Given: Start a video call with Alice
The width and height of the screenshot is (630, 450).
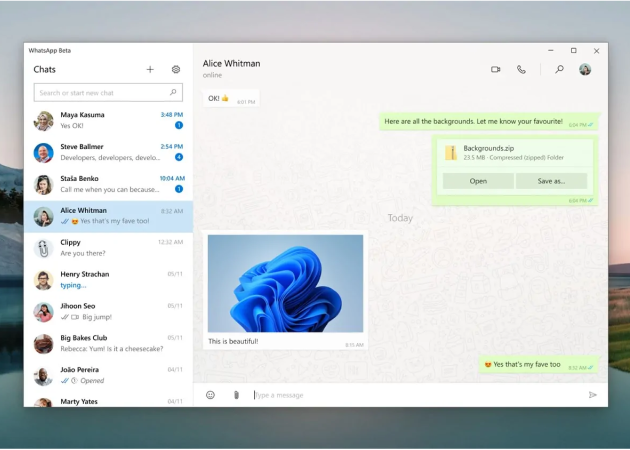Looking at the screenshot, I should [495, 70].
